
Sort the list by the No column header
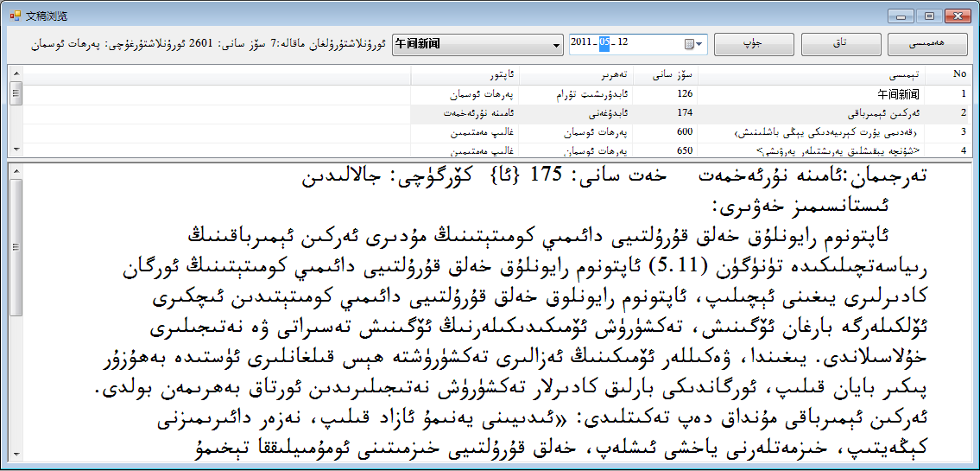pyautogui.click(x=958, y=75)
